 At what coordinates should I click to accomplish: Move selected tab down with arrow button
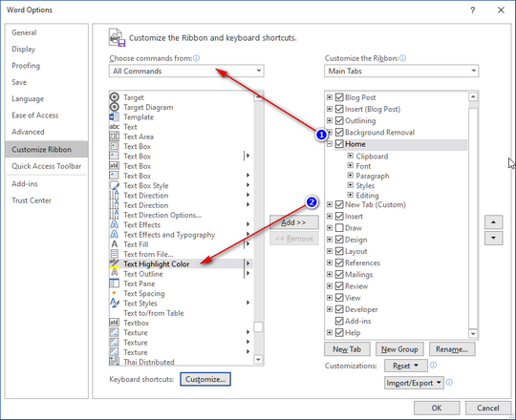(493, 238)
